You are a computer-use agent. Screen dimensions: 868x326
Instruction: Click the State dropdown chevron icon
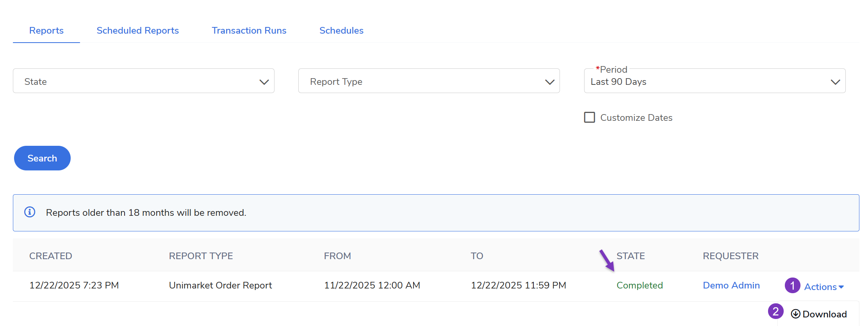click(264, 82)
